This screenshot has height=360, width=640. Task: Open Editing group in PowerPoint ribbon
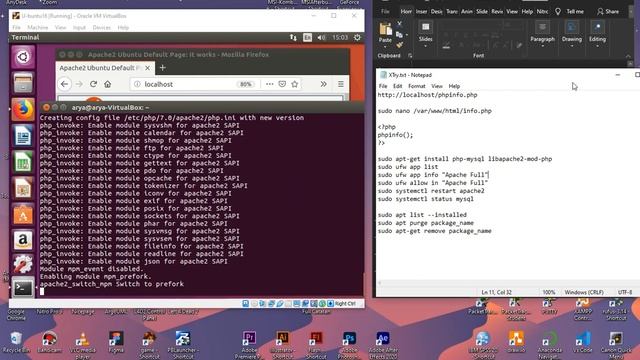597,34
